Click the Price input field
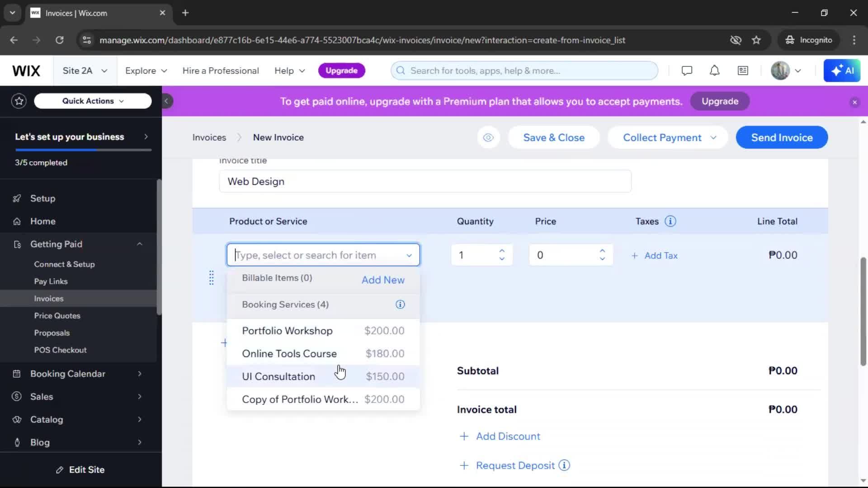Viewport: 868px width, 488px height. (x=571, y=255)
